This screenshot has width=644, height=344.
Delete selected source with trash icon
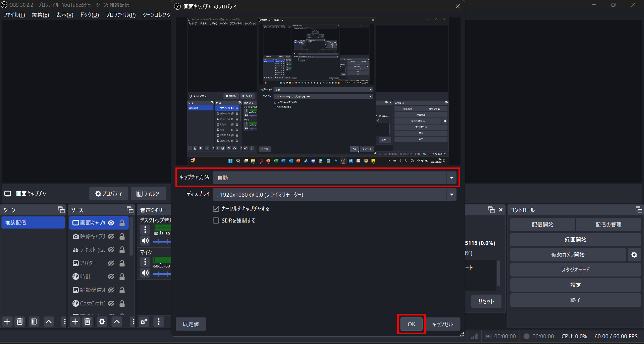click(88, 322)
